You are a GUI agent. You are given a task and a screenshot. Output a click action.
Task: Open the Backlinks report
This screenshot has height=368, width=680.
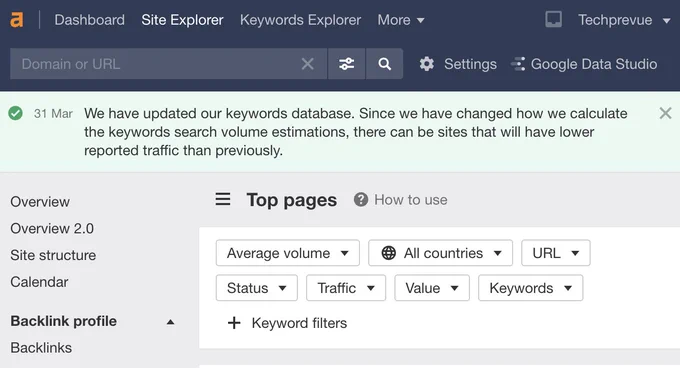(x=41, y=348)
